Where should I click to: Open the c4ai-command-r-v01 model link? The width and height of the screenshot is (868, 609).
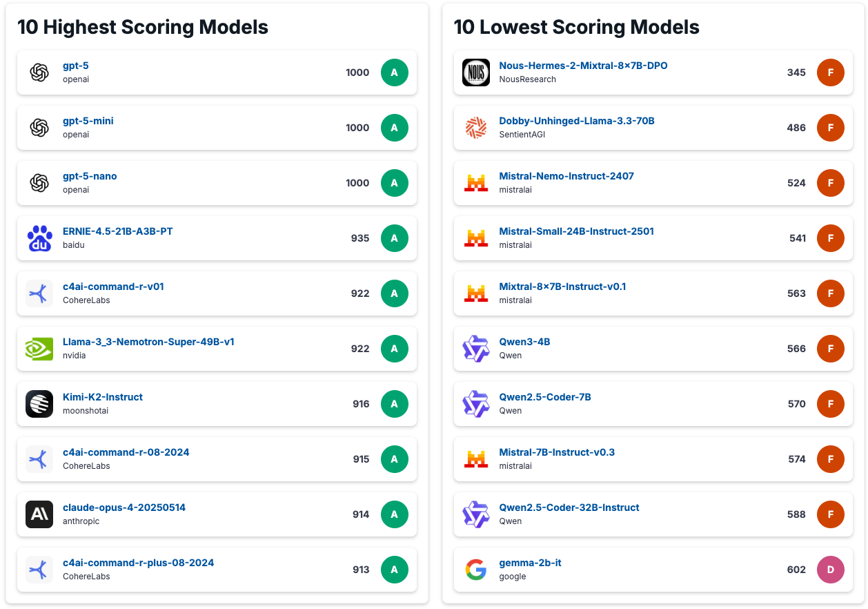(113, 287)
